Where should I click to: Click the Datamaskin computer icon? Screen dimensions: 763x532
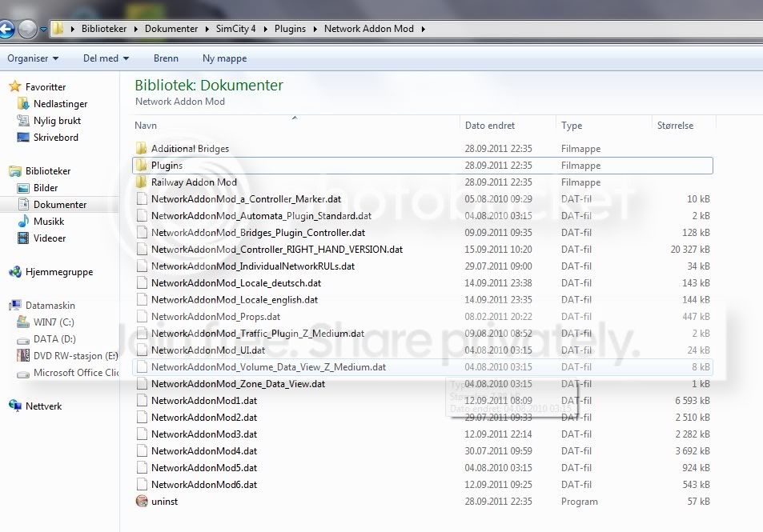15,306
